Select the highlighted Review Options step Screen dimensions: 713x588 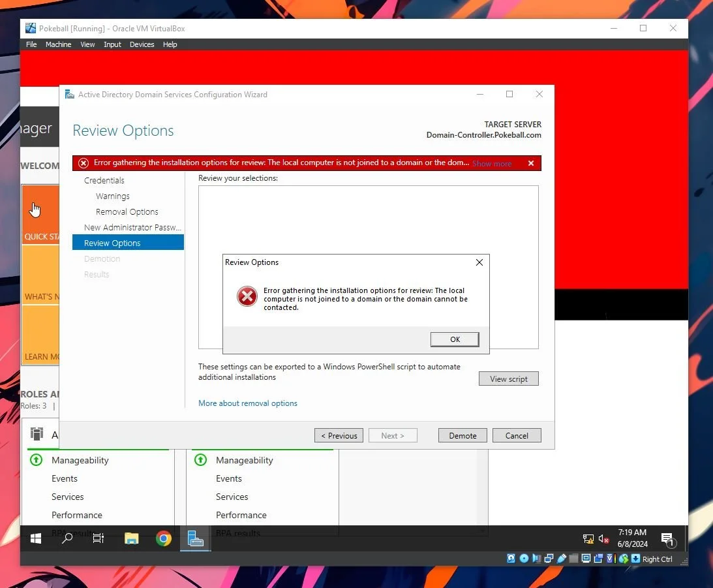pos(128,243)
